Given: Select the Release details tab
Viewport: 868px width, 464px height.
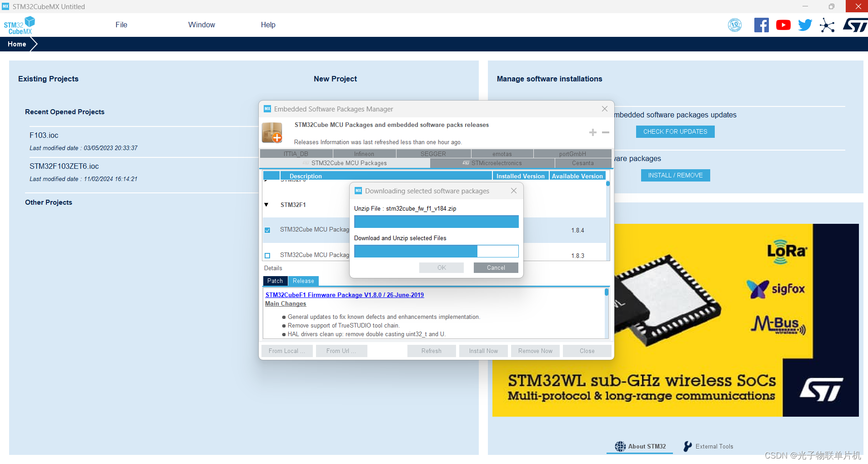Looking at the screenshot, I should pos(303,281).
